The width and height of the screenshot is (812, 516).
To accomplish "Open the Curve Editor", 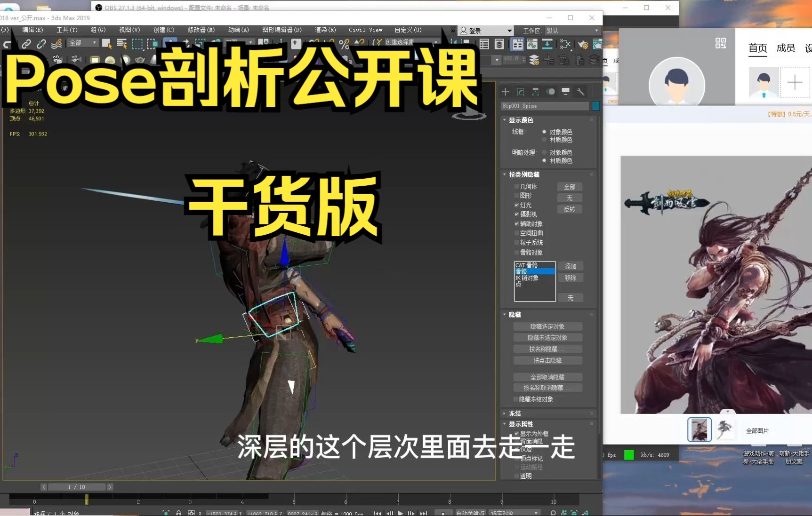I will click(x=532, y=44).
